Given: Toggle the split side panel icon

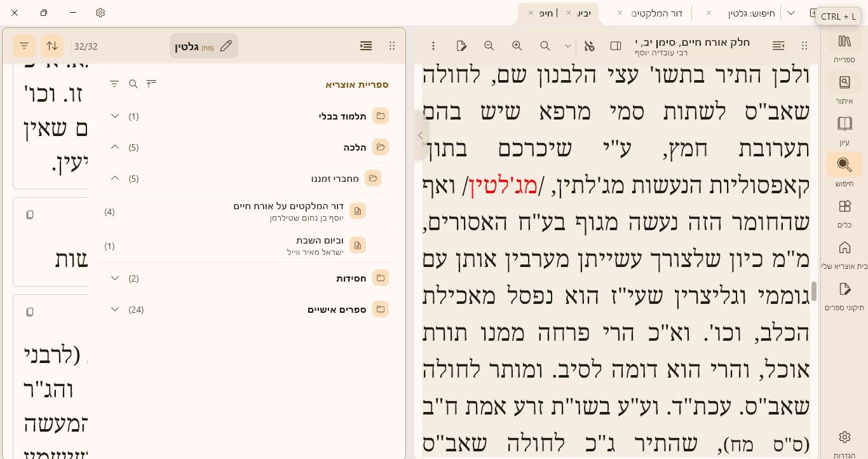Looking at the screenshot, I should tap(616, 46).
